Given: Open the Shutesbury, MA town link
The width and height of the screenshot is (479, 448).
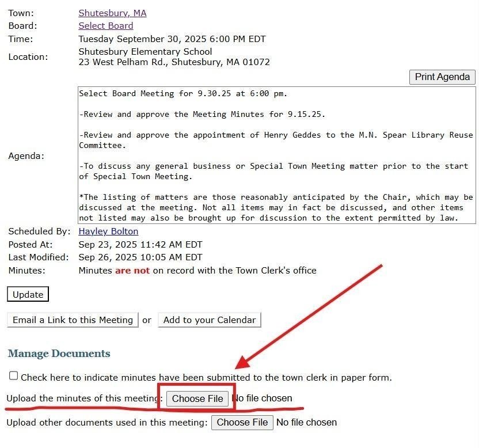Looking at the screenshot, I should [112, 13].
